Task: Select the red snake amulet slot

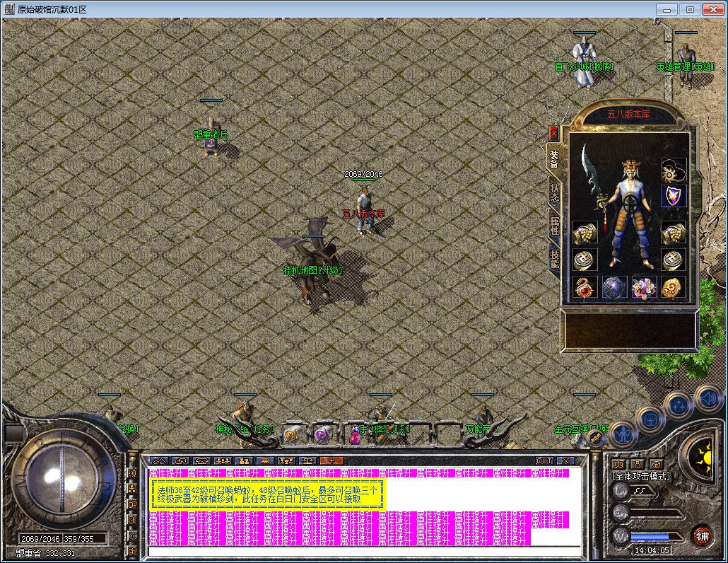Action: 585,288
